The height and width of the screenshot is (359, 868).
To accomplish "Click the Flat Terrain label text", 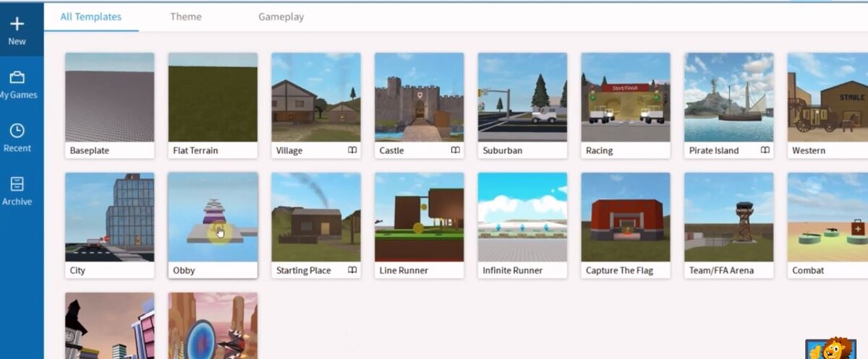I will click(195, 151).
